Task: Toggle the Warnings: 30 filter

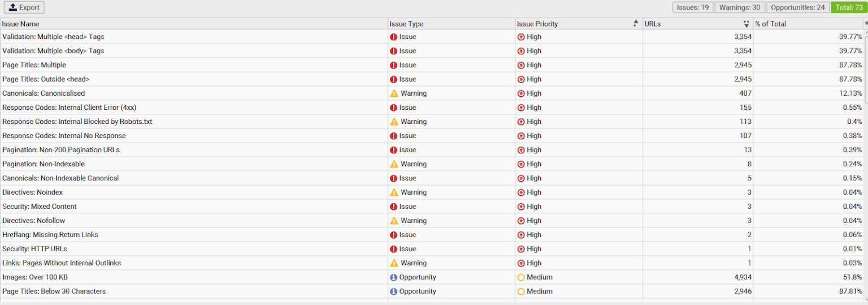Action: click(739, 7)
